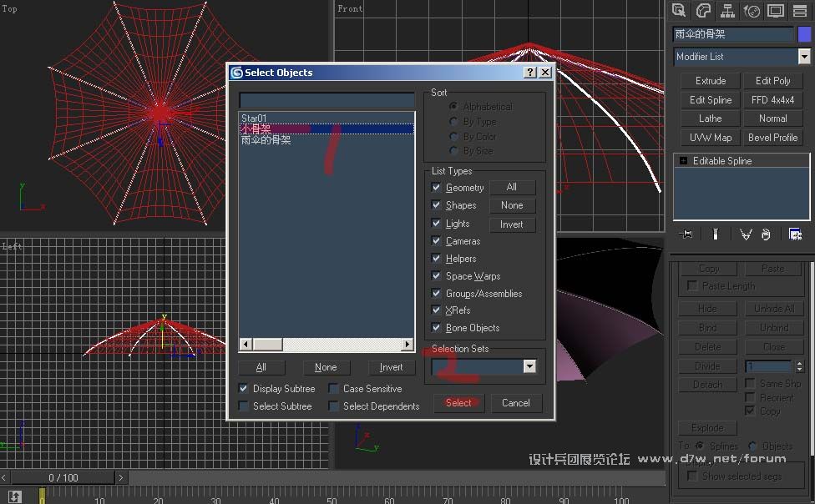
Task: Disable Display Subtree option
Action: (x=243, y=388)
